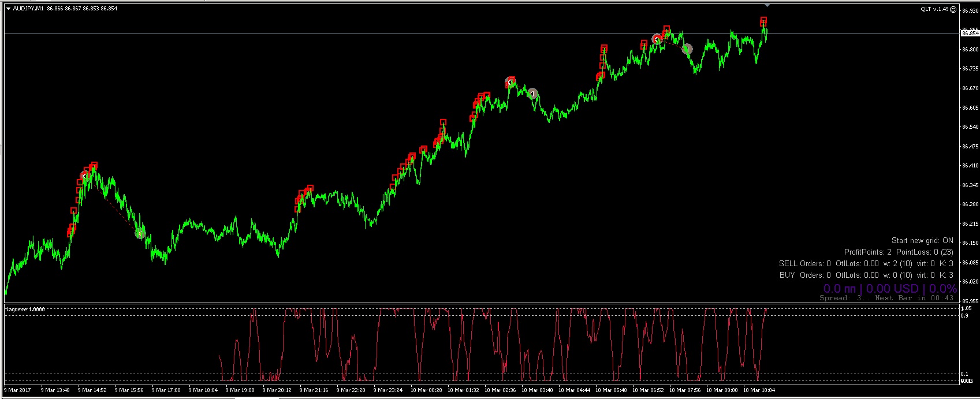
Task: Click the '9 Mar 20:12' time label
Action: point(277,390)
